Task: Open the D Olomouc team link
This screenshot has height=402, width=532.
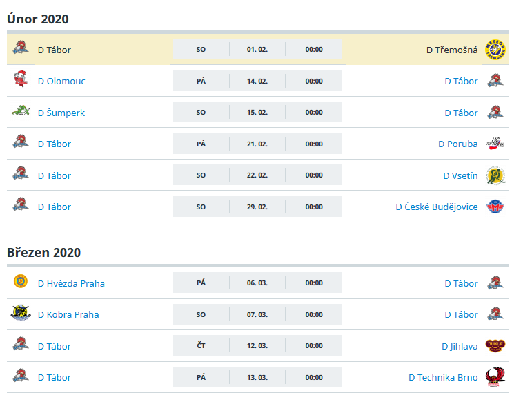Action: [x=61, y=81]
